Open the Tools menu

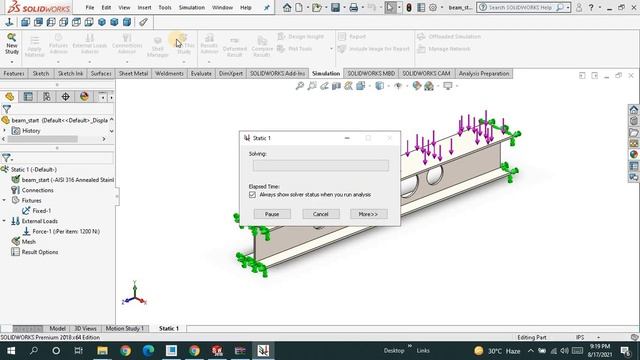(x=165, y=7)
